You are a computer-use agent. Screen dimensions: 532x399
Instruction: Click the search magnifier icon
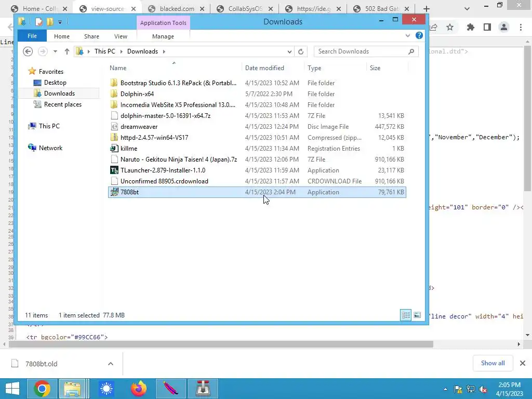pos(411,51)
